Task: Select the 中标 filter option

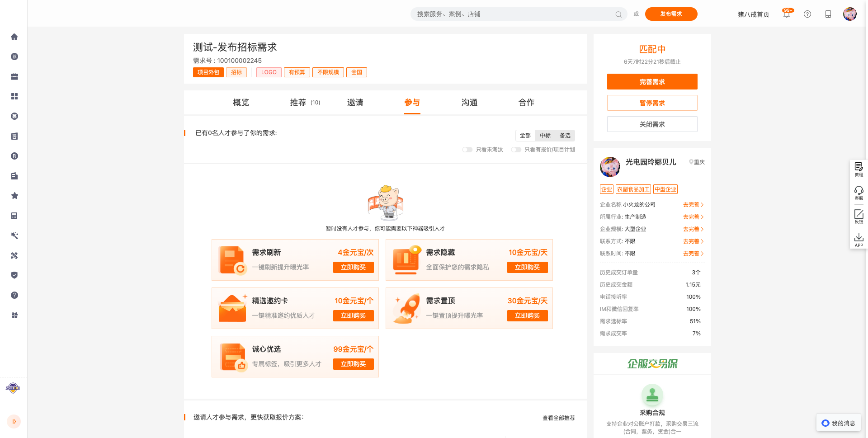Action: [x=545, y=136]
